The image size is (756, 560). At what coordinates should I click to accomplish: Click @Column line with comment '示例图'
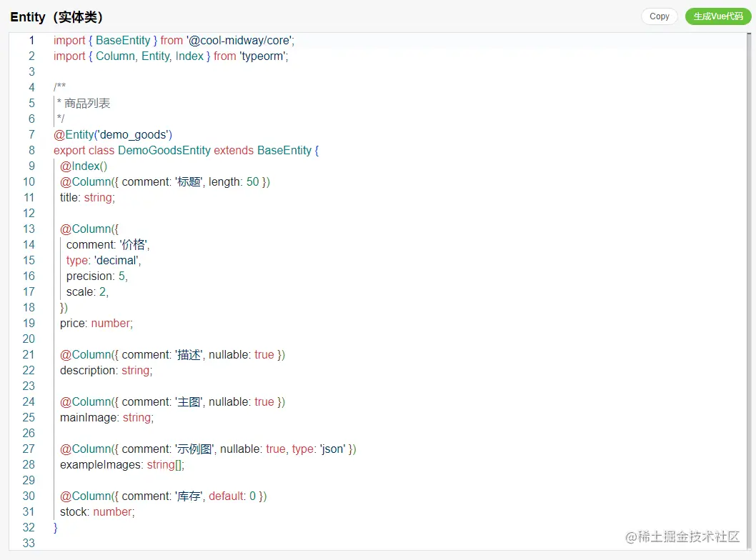(208, 449)
